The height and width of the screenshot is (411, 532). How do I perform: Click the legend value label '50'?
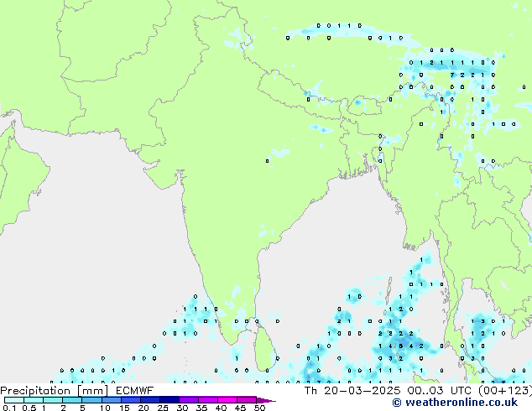click(259, 408)
